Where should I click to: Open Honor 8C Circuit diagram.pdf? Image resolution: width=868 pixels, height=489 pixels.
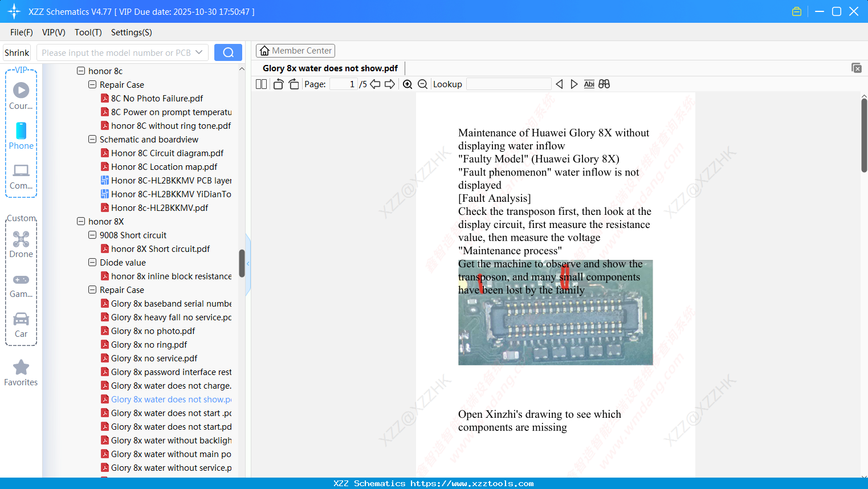(x=162, y=153)
